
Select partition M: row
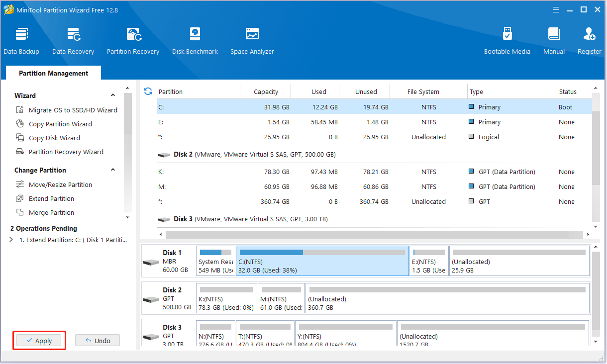pyautogui.click(x=374, y=186)
